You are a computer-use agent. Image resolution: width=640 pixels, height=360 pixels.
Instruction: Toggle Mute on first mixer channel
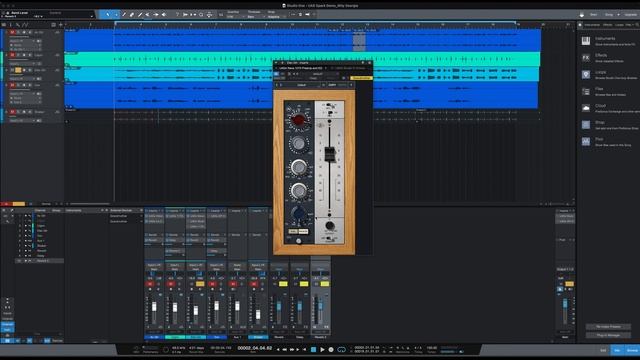pyautogui.click(x=150, y=284)
